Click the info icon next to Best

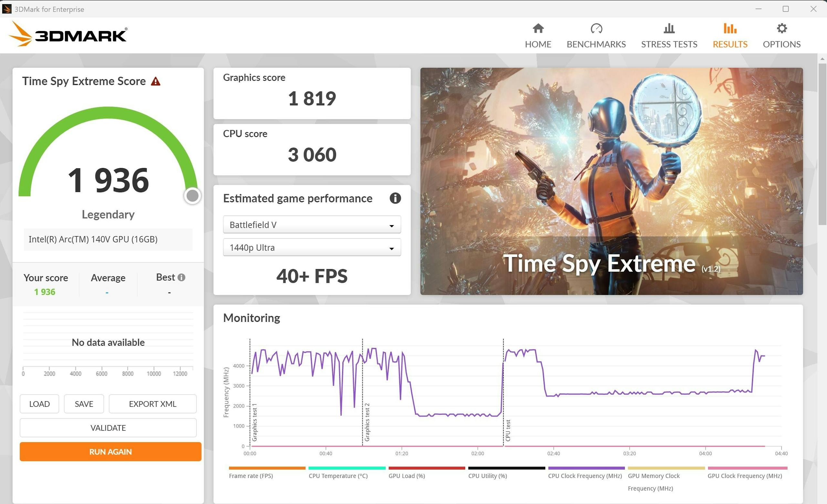pos(181,278)
